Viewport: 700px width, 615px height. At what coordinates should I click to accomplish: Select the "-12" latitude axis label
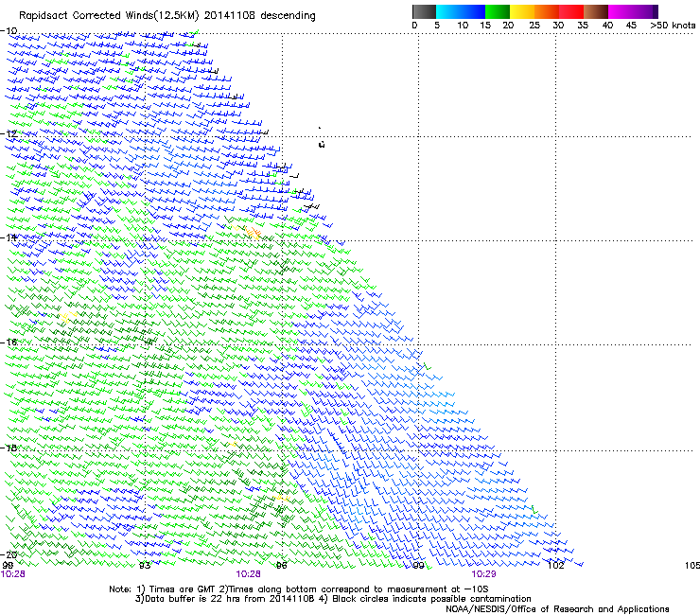coord(9,134)
